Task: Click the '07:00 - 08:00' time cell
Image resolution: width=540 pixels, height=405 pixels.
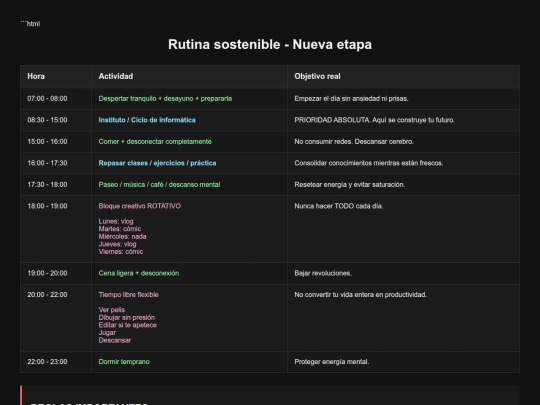Action: pyautogui.click(x=47, y=98)
